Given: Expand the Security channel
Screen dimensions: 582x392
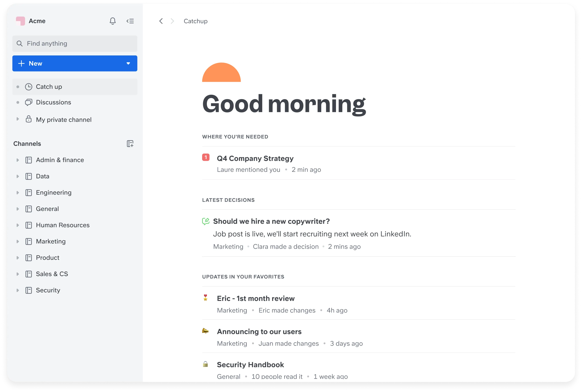Looking at the screenshot, I should pyautogui.click(x=17, y=290).
